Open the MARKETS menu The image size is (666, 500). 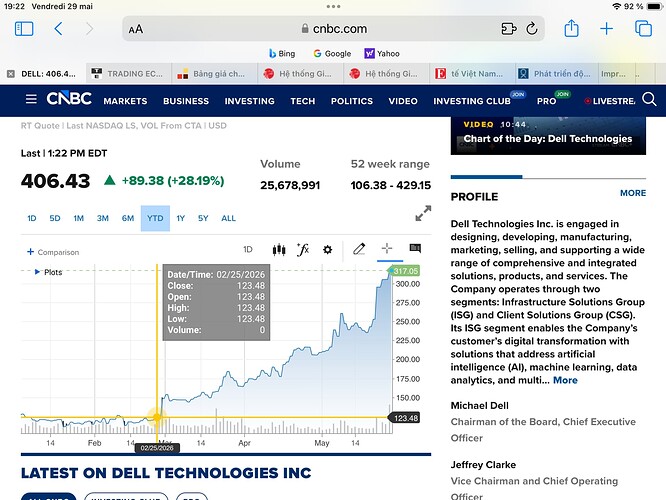(x=125, y=101)
